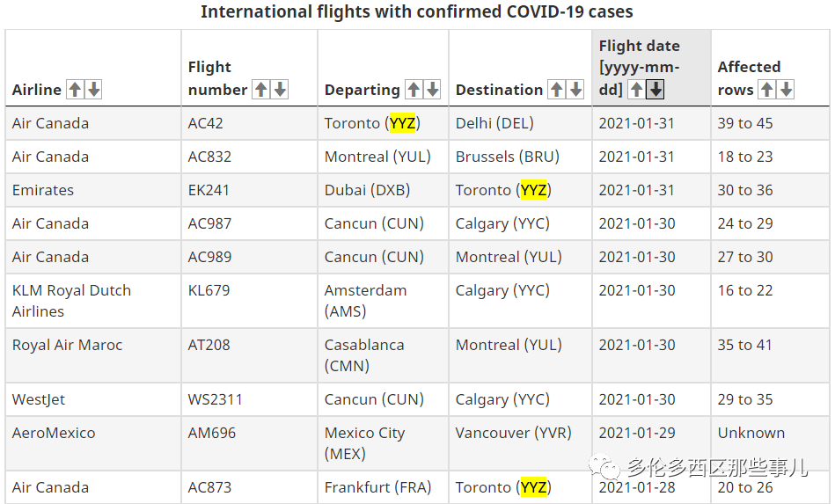Click active Flight date descending arrow
835x504 pixels.
tap(656, 90)
